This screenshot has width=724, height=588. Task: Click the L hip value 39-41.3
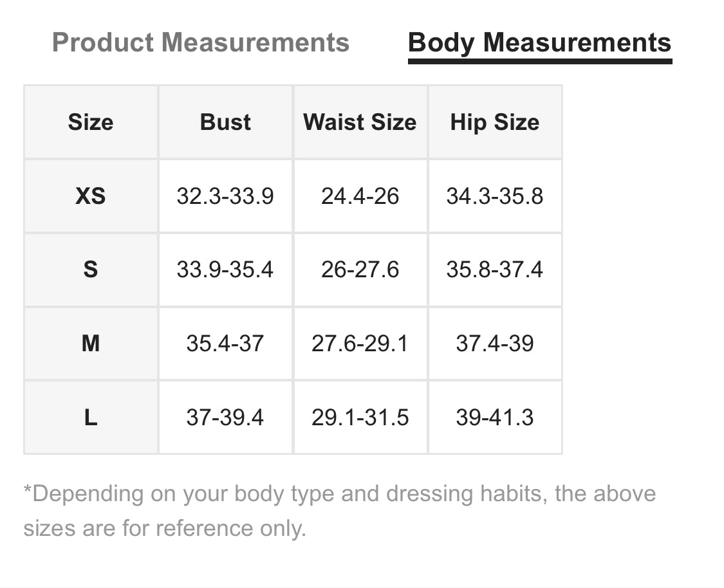pos(494,418)
